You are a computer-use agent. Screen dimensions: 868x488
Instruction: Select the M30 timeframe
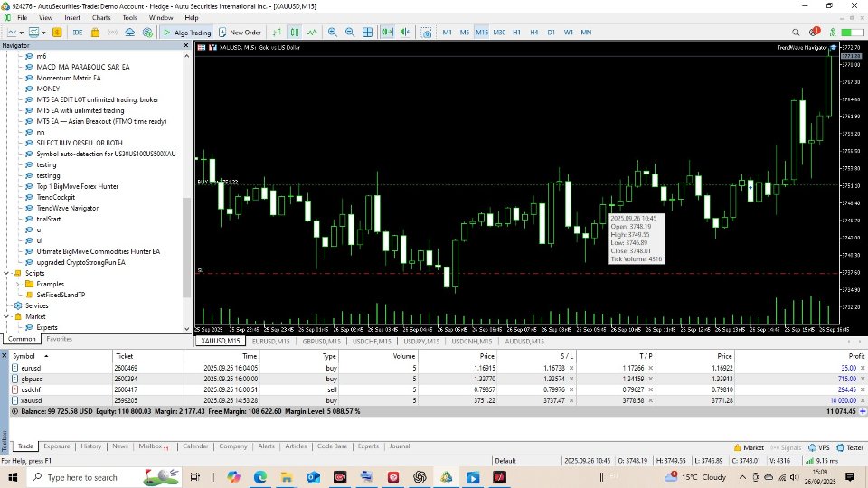pyautogui.click(x=499, y=33)
